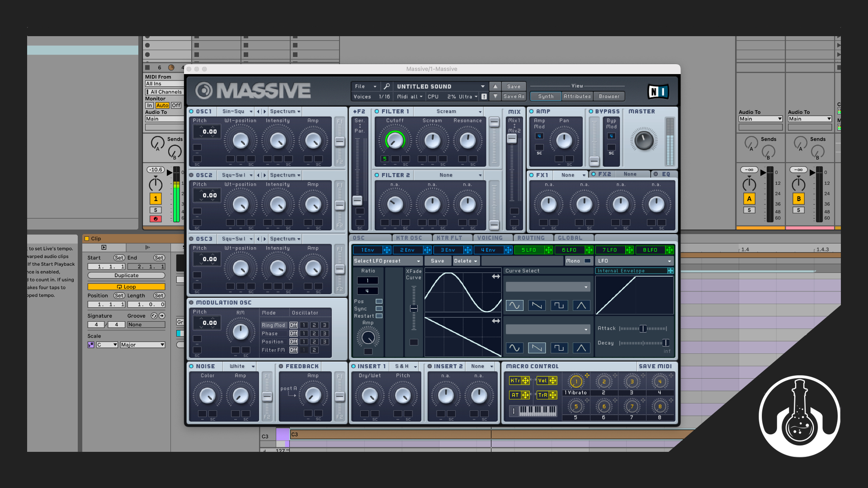Toggle Noise section power button
The height and width of the screenshot is (488, 868).
(191, 366)
